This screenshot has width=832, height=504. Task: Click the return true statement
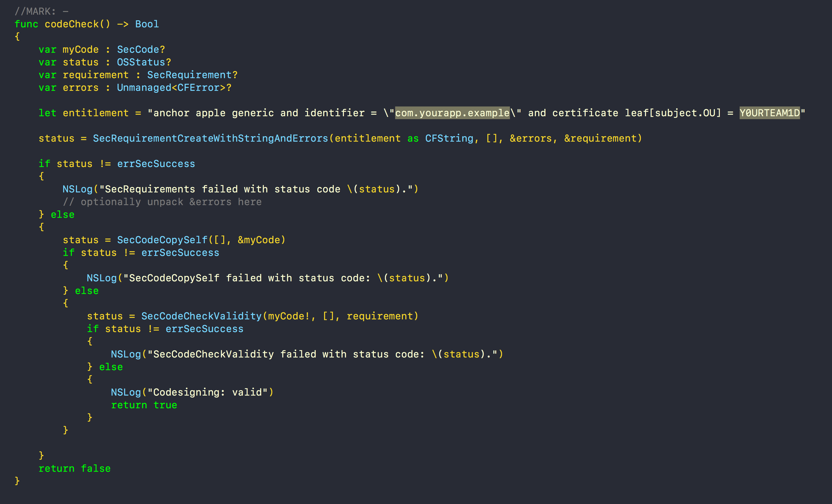[x=144, y=404]
